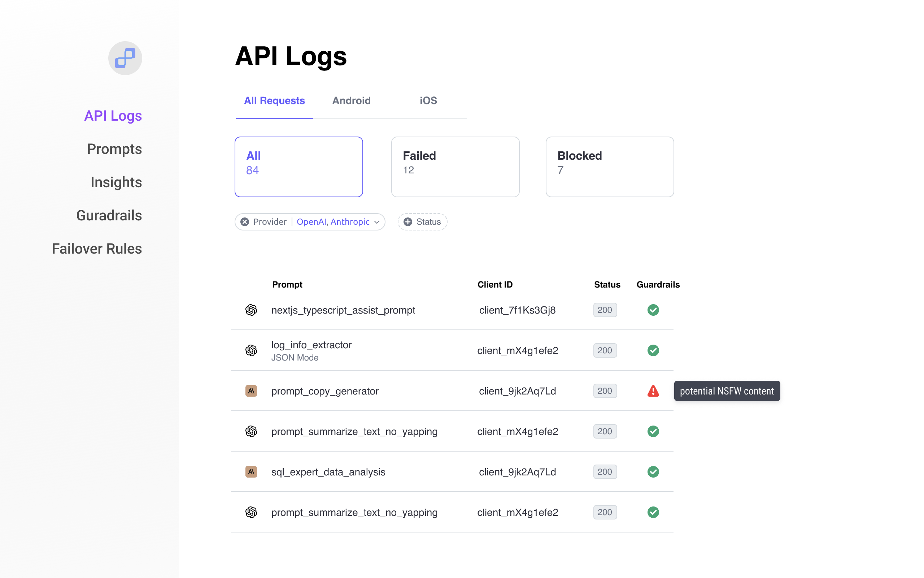Select the Failed 12 card
This screenshot has height=578, width=924.
click(x=455, y=167)
